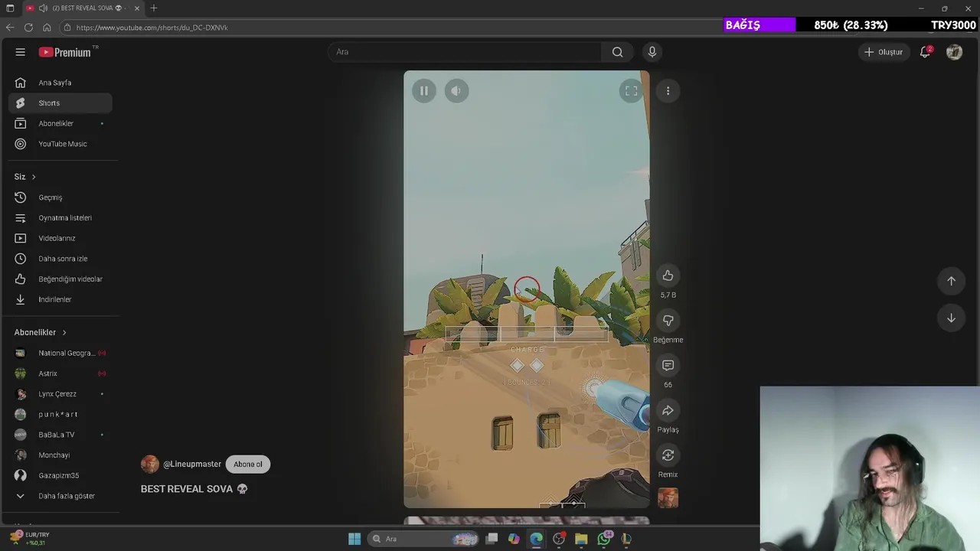Open National Geographic channel subscription
Screen dimensions: 980x551
click(x=60, y=353)
